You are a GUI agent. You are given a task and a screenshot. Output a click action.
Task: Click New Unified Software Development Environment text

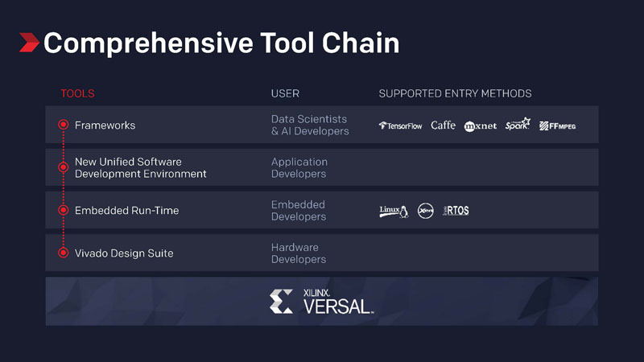click(140, 168)
